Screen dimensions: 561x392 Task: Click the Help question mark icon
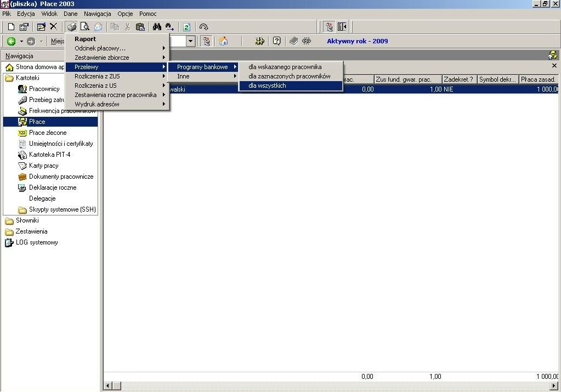click(x=276, y=41)
